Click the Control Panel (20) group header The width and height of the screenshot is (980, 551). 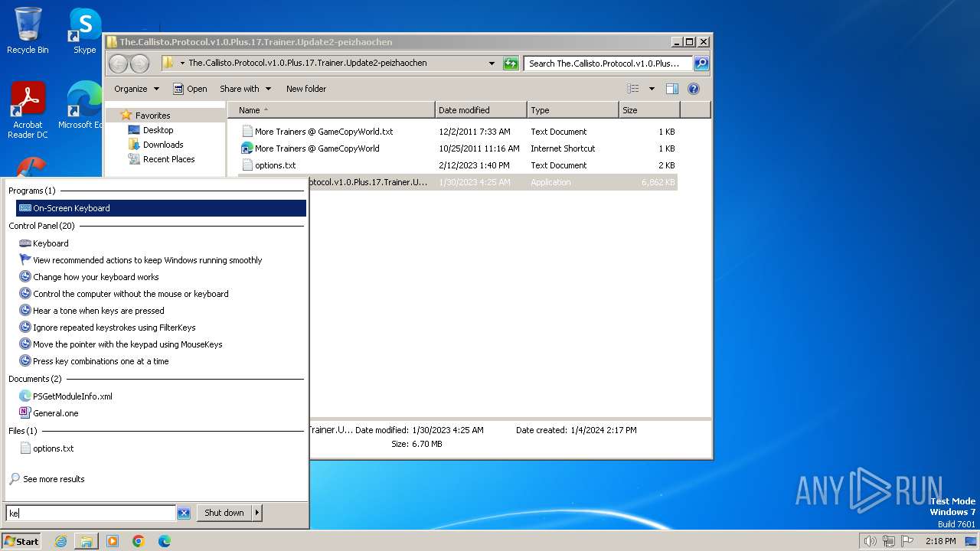tap(42, 226)
